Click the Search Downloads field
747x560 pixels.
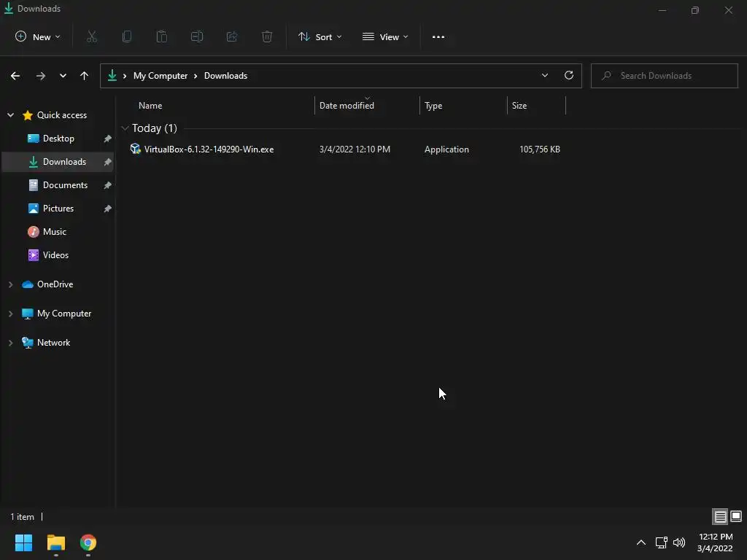pyautogui.click(x=665, y=76)
